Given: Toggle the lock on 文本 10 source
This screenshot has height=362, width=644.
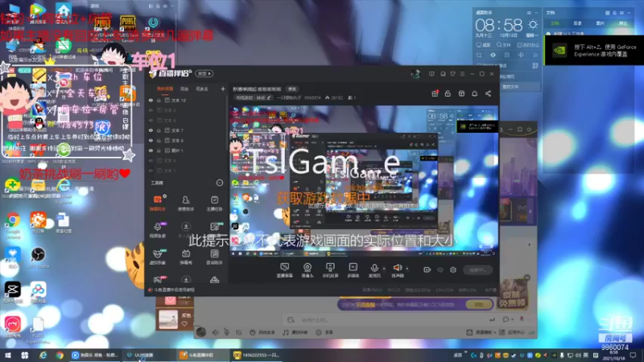Looking at the screenshot, I should 159,100.
